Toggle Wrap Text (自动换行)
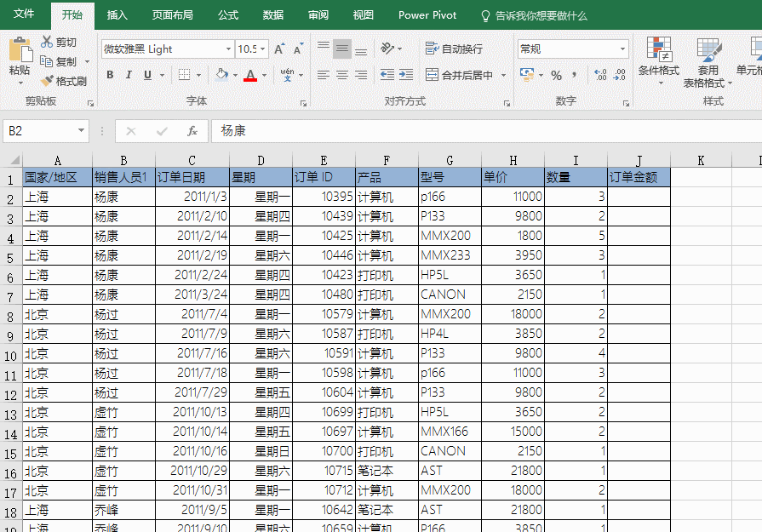This screenshot has width=762, height=532. pyautogui.click(x=454, y=49)
